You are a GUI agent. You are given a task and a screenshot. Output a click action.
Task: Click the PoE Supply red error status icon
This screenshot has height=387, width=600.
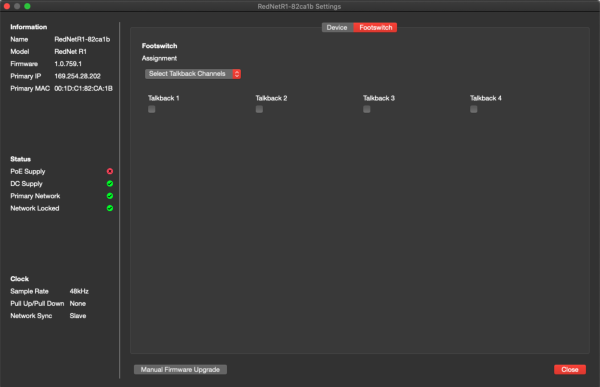[110, 171]
